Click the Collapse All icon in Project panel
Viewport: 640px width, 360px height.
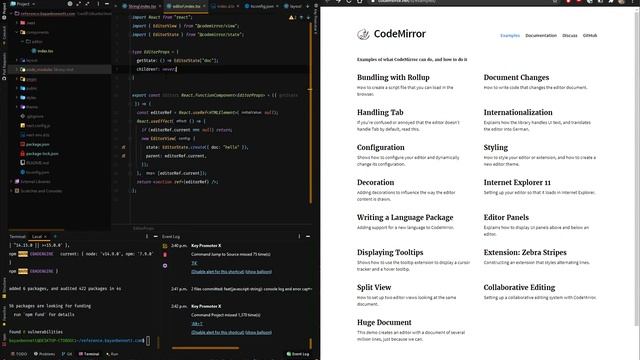87,4
